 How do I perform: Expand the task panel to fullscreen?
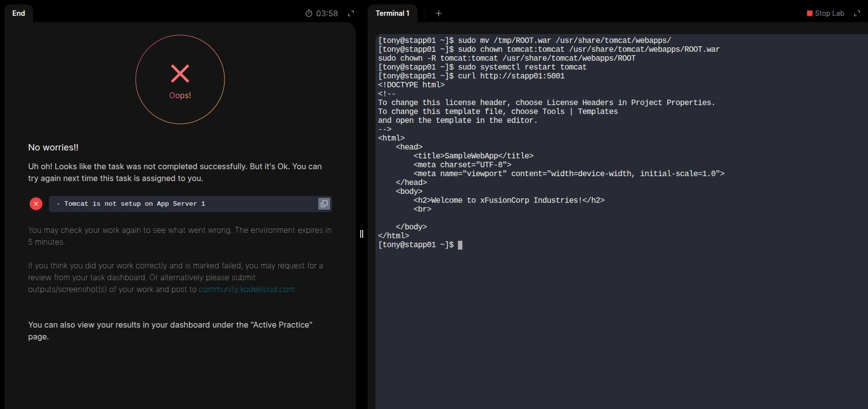(351, 13)
